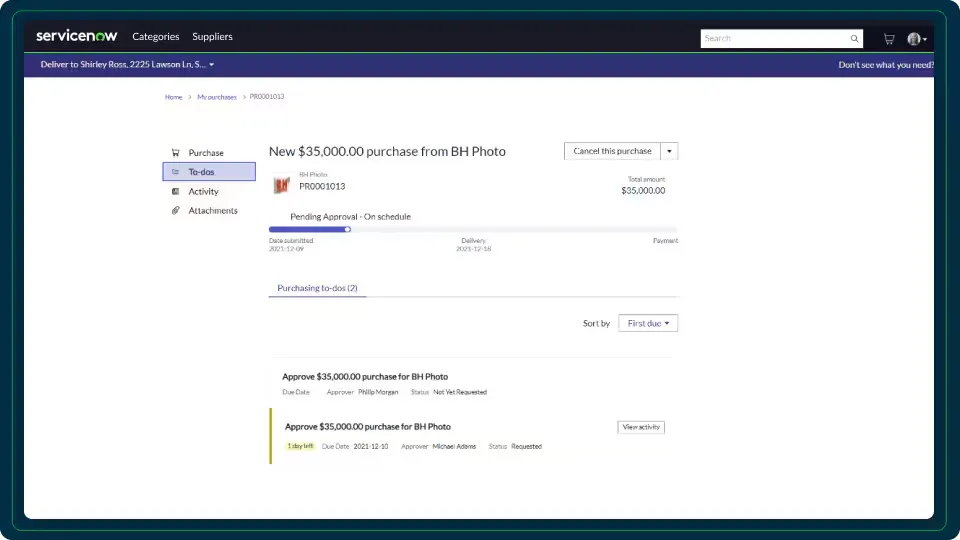Open the Suppliers menu
This screenshot has width=960, height=540.
212,37
